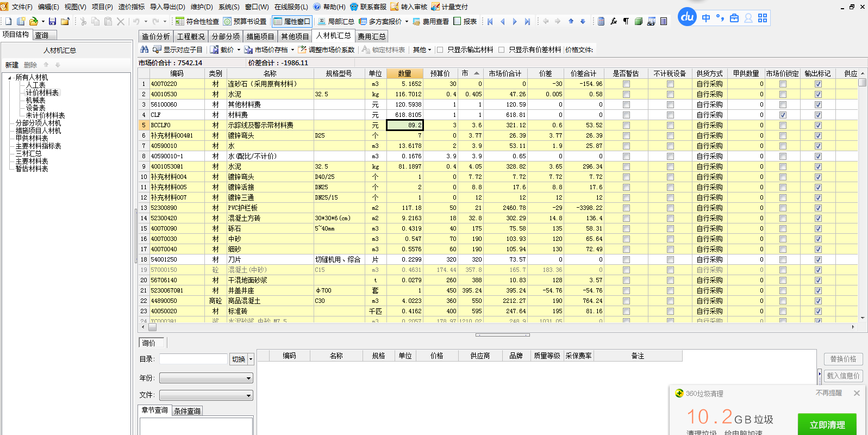Click 立即清理 in 360 popup
The height and width of the screenshot is (435, 868).
point(827,425)
